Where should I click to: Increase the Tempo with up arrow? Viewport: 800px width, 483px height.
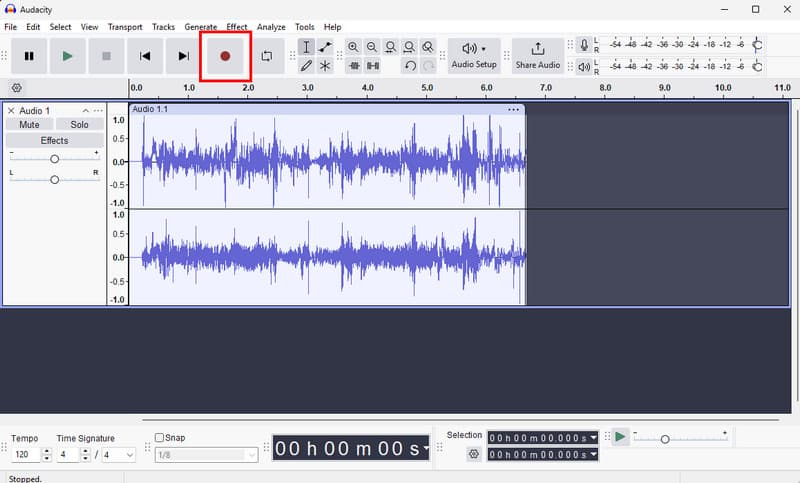pos(46,451)
